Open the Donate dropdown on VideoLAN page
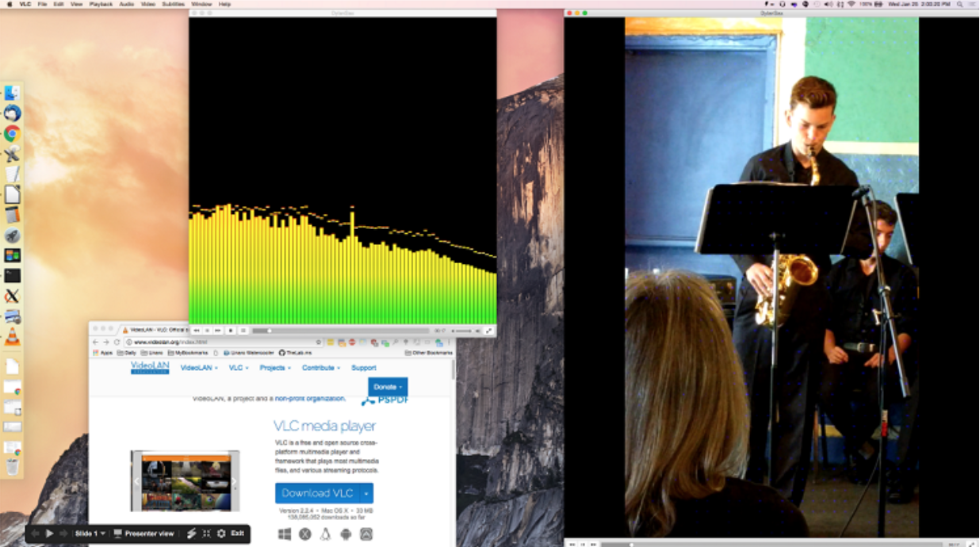The height and width of the screenshot is (547, 980). 388,387
